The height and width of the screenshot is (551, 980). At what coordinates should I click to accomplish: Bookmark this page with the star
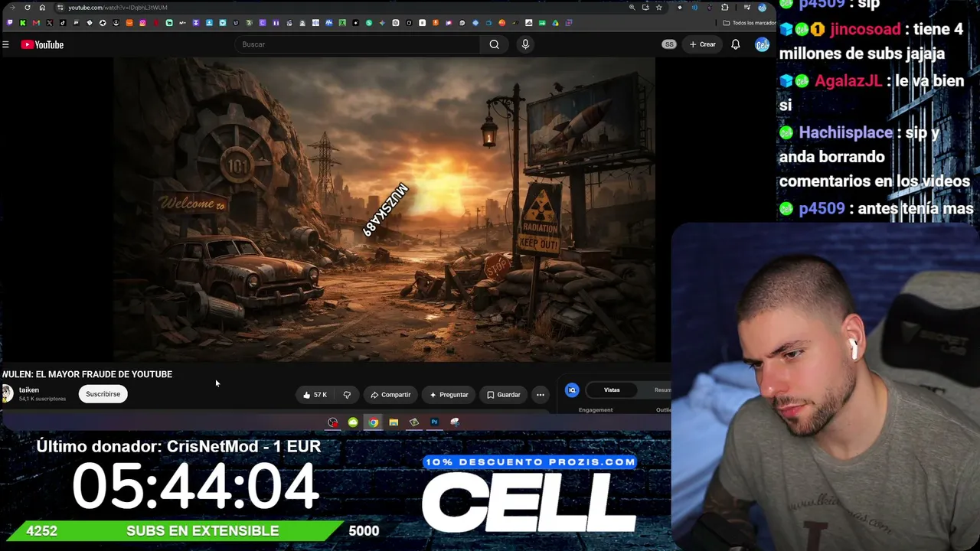coord(658,8)
